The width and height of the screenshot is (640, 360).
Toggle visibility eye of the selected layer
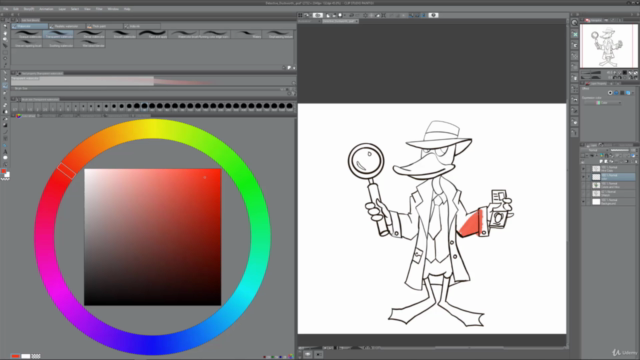(583, 177)
